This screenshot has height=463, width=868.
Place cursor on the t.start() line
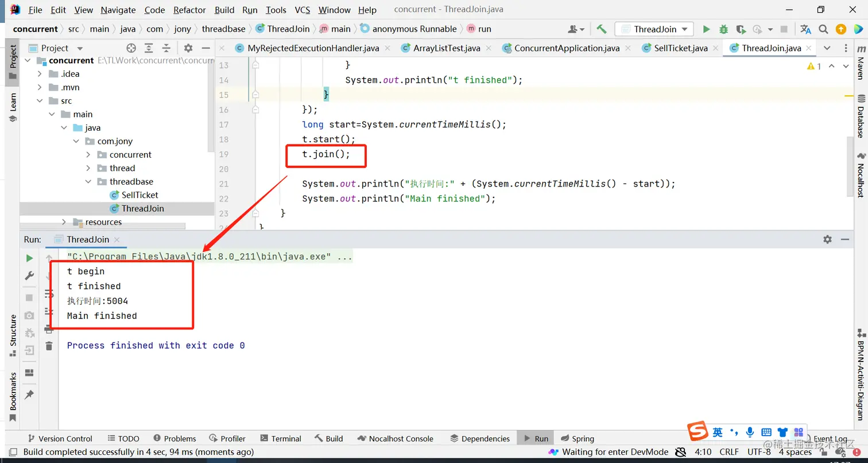pyautogui.click(x=329, y=139)
